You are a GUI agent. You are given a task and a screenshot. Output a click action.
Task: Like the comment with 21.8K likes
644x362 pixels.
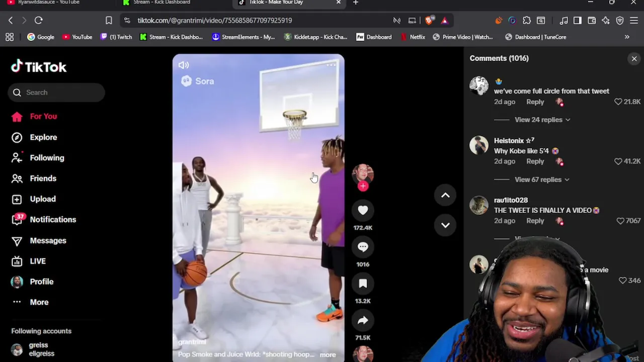click(618, 102)
